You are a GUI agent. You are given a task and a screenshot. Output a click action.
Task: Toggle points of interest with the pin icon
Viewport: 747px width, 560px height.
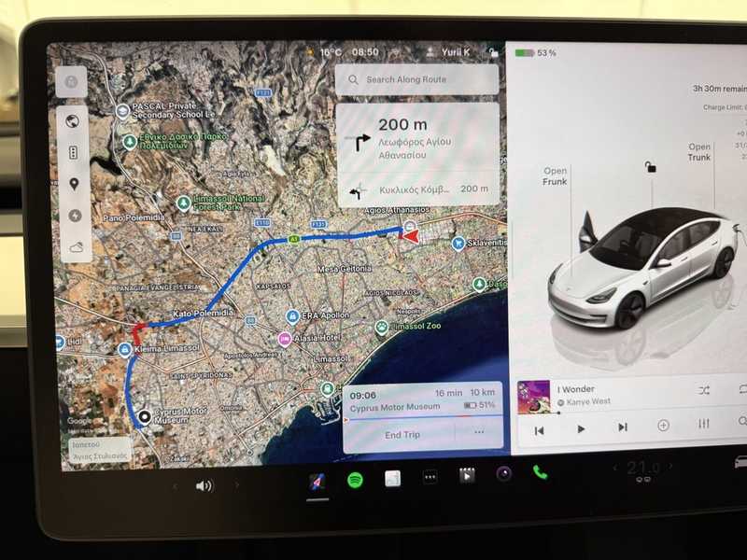74,184
